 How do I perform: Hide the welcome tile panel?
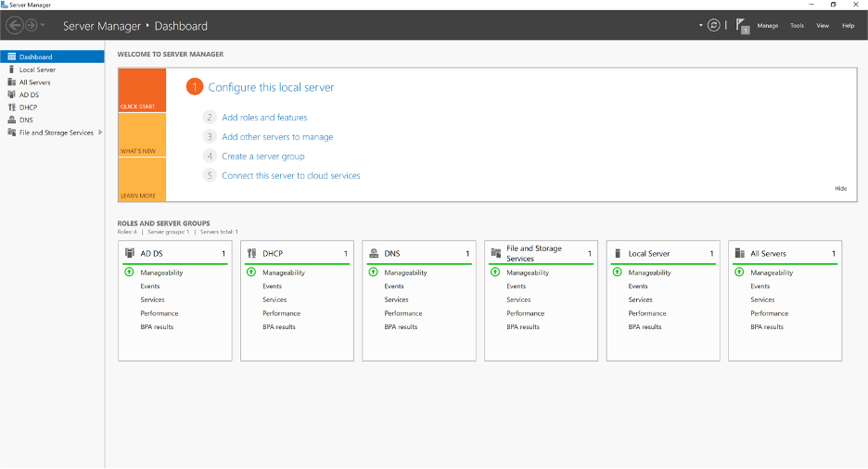(x=840, y=188)
